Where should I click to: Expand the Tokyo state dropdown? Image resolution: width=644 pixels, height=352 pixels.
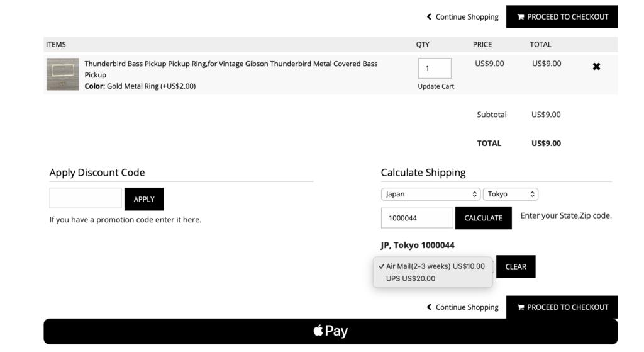510,194
